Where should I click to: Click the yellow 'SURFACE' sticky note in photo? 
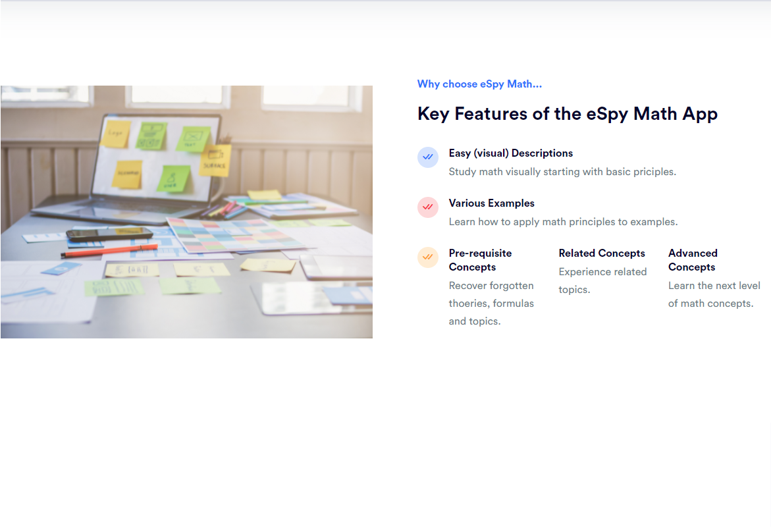215,161
